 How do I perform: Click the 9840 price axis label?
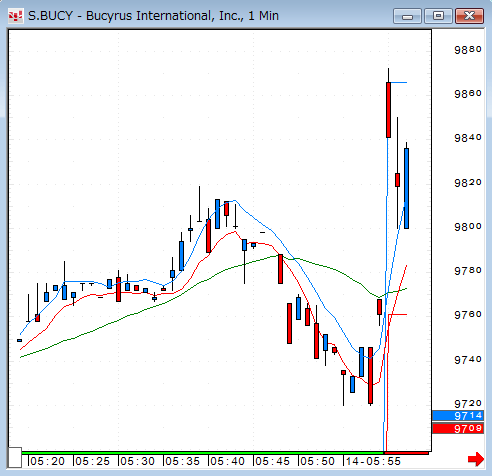point(468,138)
